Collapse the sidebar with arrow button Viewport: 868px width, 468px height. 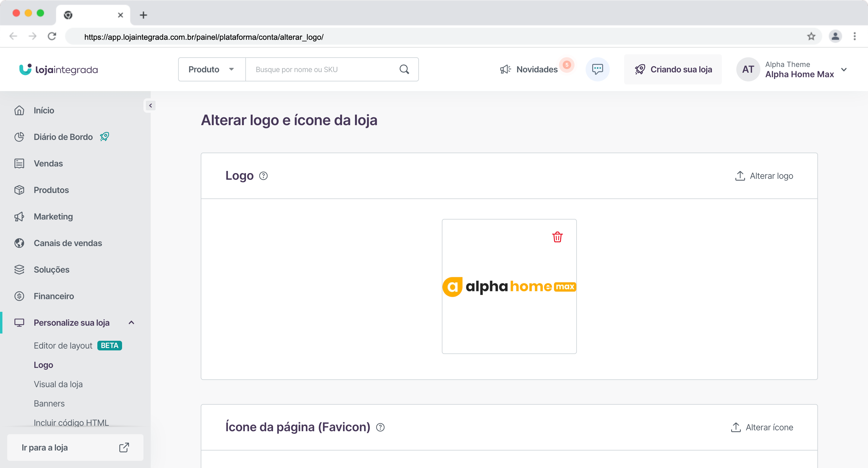pyautogui.click(x=150, y=106)
